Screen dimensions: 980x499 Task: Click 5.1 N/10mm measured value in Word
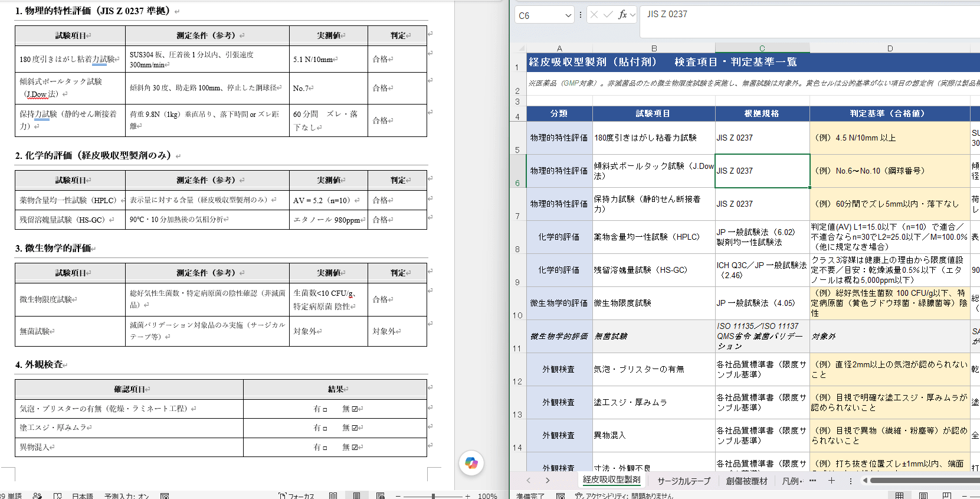click(313, 59)
